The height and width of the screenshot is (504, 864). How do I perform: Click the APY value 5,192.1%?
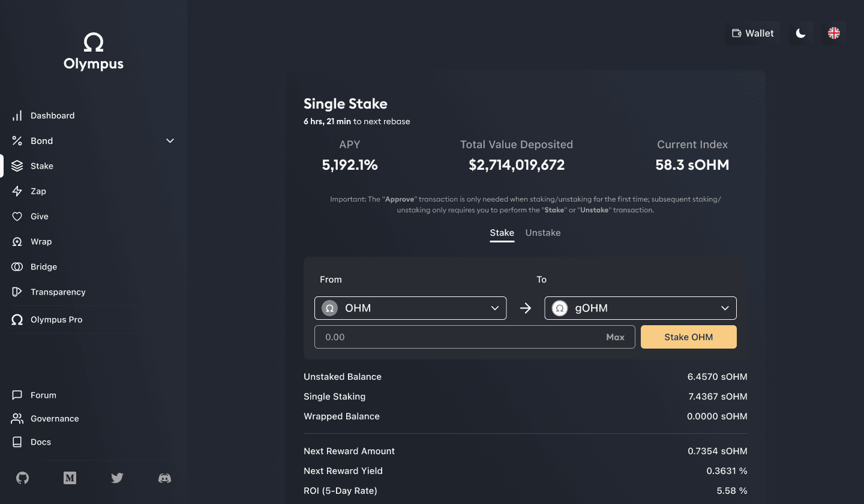coord(350,165)
